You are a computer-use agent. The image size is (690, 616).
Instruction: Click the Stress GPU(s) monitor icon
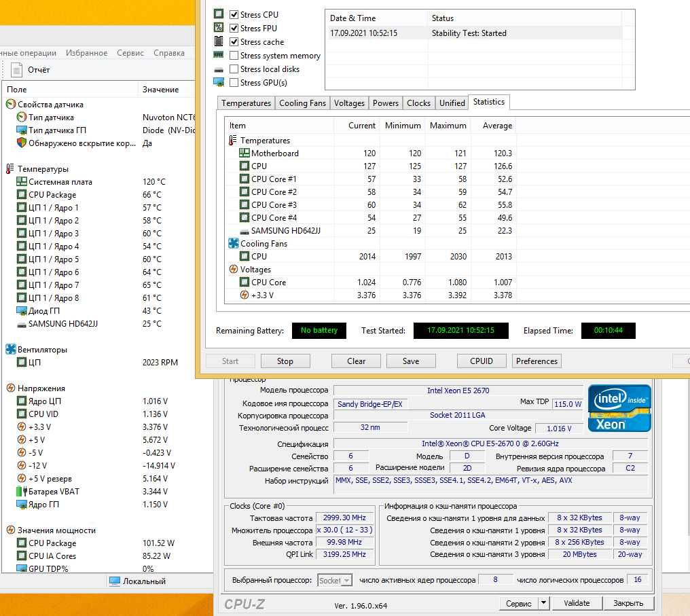pyautogui.click(x=218, y=82)
